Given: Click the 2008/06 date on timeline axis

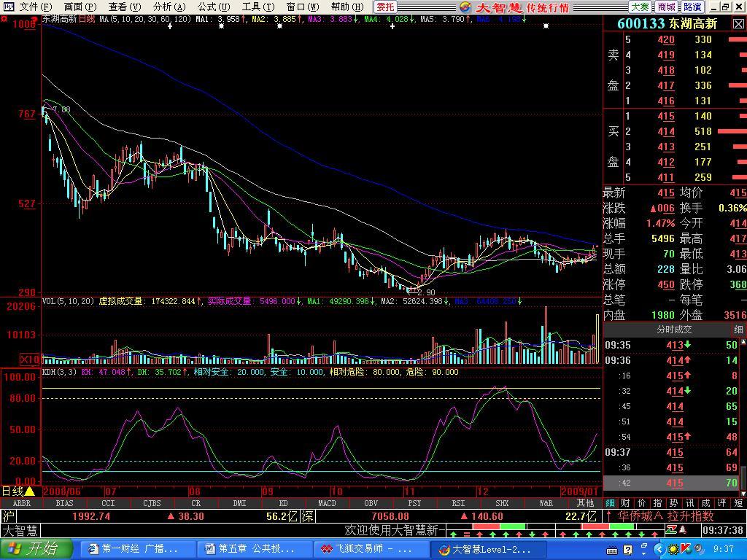Looking at the screenshot, I should tap(63, 491).
